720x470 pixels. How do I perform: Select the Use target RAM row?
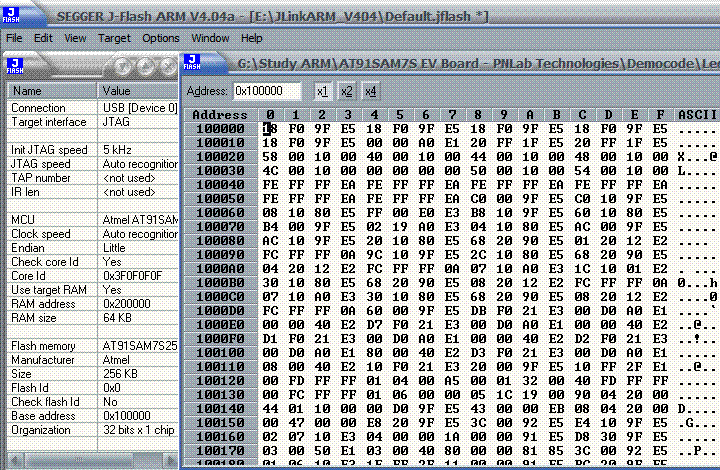pos(93,290)
